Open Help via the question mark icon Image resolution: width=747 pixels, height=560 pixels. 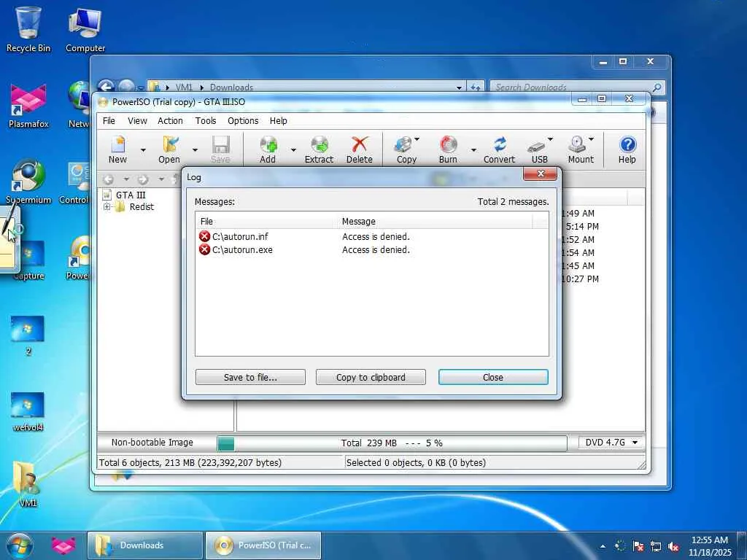click(627, 149)
